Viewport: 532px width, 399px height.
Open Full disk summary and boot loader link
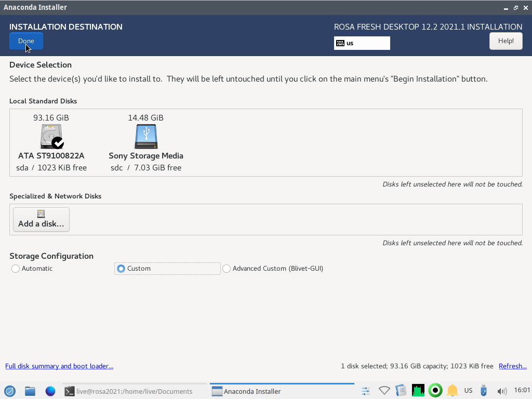(59, 366)
